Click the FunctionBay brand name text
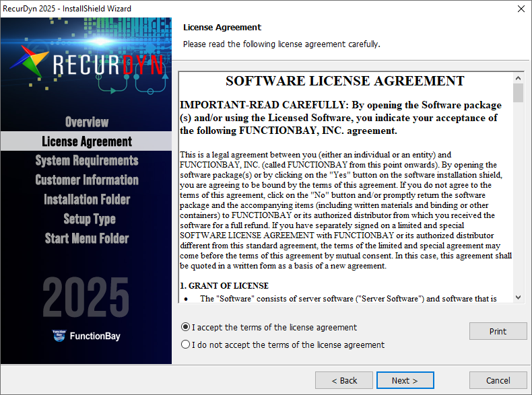The width and height of the screenshot is (532, 395). pyautogui.click(x=95, y=336)
